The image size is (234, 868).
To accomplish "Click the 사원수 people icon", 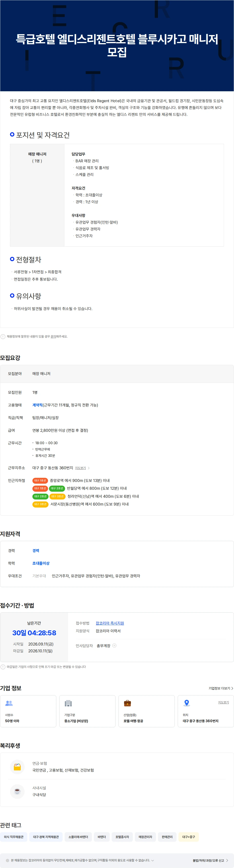I will (9, 703).
